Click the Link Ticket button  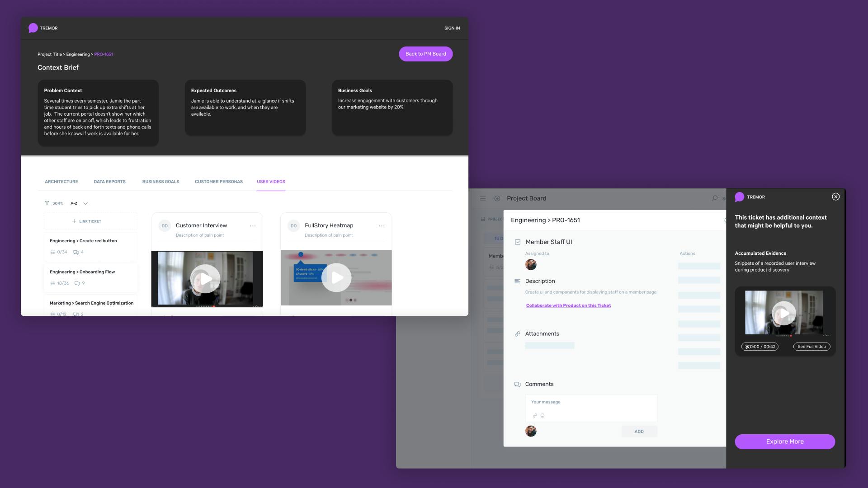tap(90, 221)
